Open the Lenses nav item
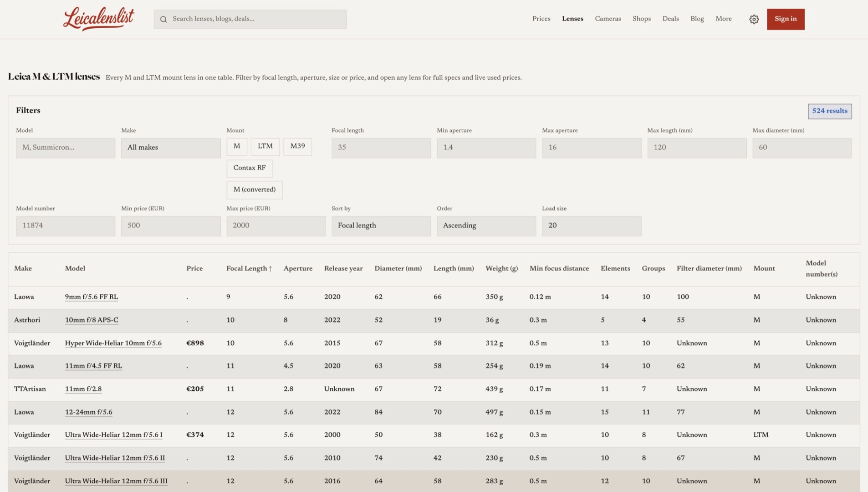This screenshot has height=492, width=868. 572,19
